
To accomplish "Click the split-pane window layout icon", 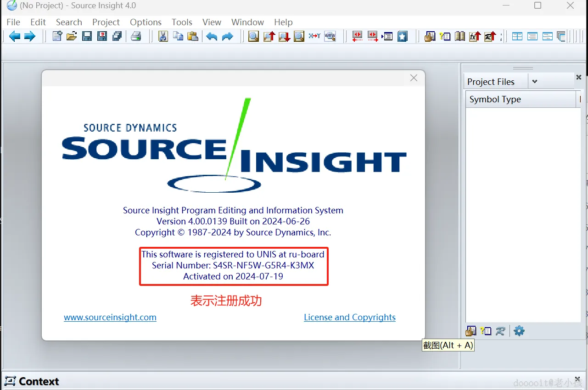I will [548, 36].
